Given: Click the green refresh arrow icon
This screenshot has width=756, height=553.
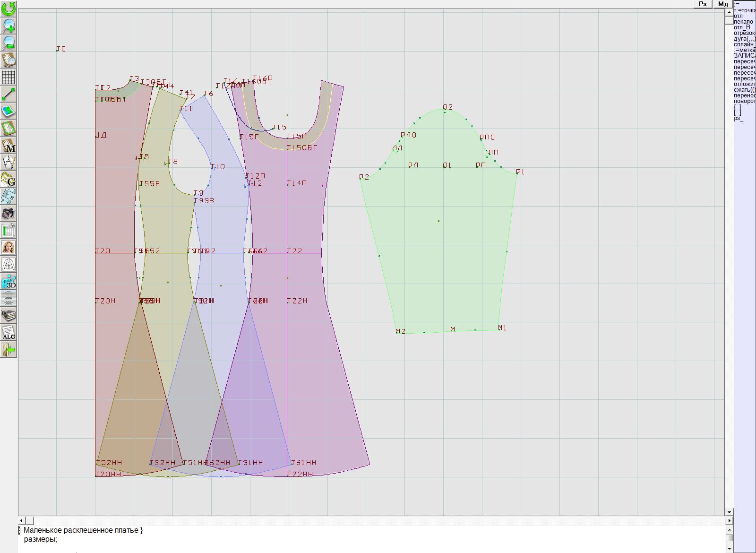Looking at the screenshot, I should pos(9,9).
